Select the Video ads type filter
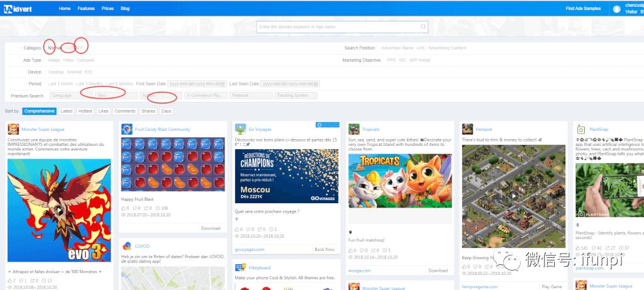This screenshot has height=290, width=644. coord(68,60)
